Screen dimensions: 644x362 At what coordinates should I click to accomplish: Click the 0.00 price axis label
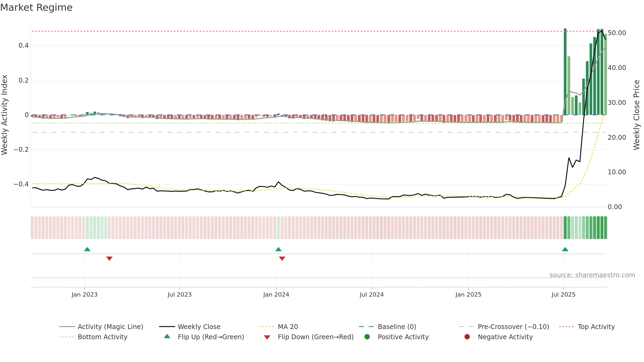(x=615, y=207)
